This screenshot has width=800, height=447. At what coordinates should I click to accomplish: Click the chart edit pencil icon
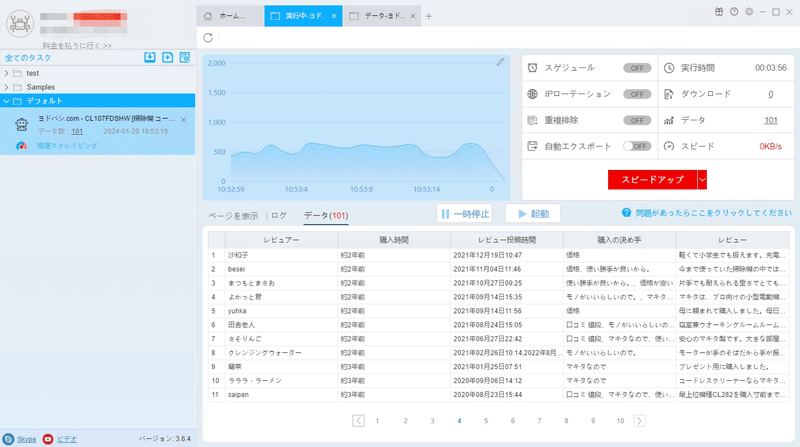[500, 62]
